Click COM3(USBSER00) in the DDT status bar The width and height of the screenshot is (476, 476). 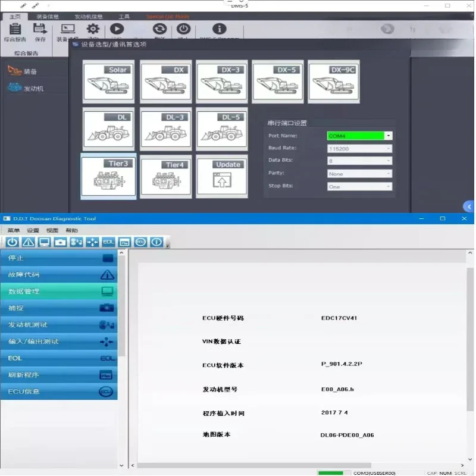374,473
